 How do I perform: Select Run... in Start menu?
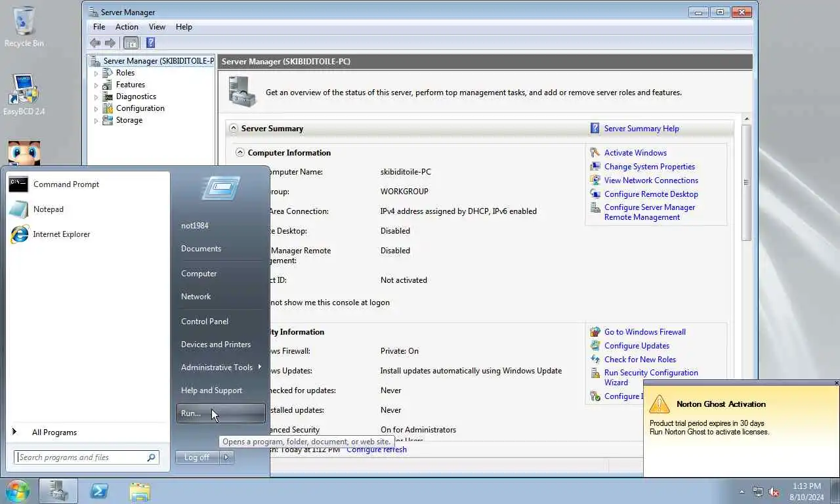(x=221, y=413)
